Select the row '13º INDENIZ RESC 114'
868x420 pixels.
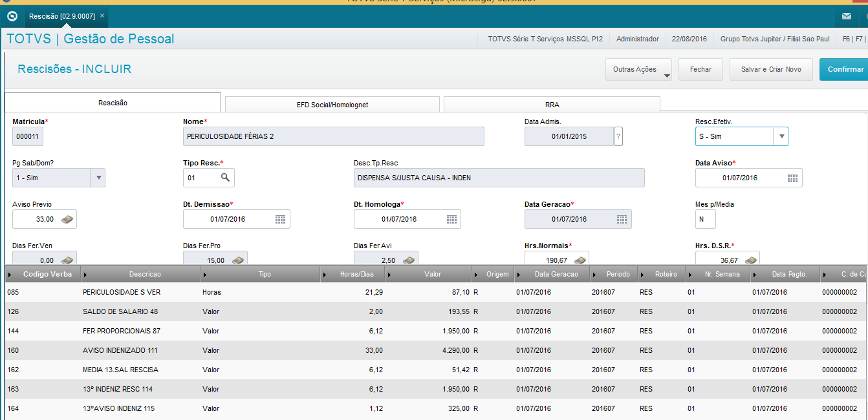point(434,389)
